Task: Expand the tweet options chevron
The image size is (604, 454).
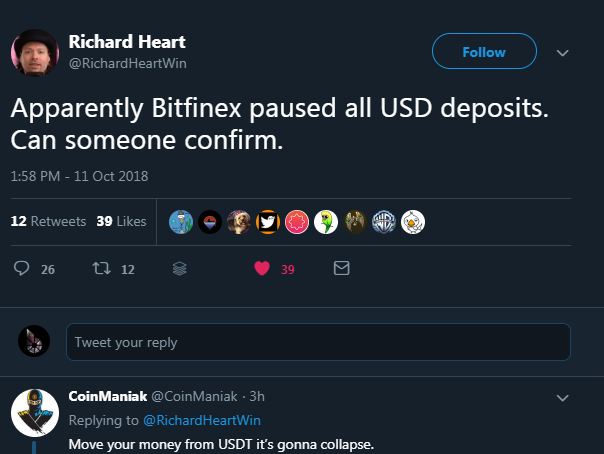Action: click(562, 52)
